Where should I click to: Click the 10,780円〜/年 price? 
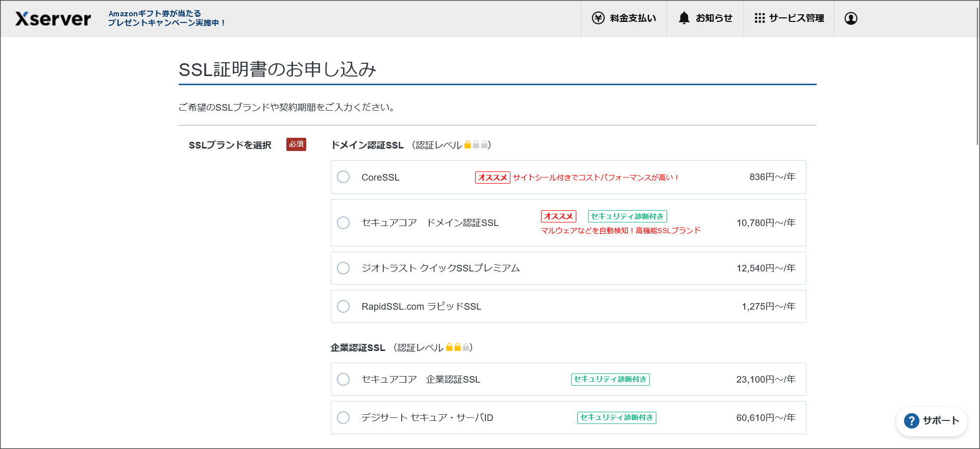tap(766, 223)
